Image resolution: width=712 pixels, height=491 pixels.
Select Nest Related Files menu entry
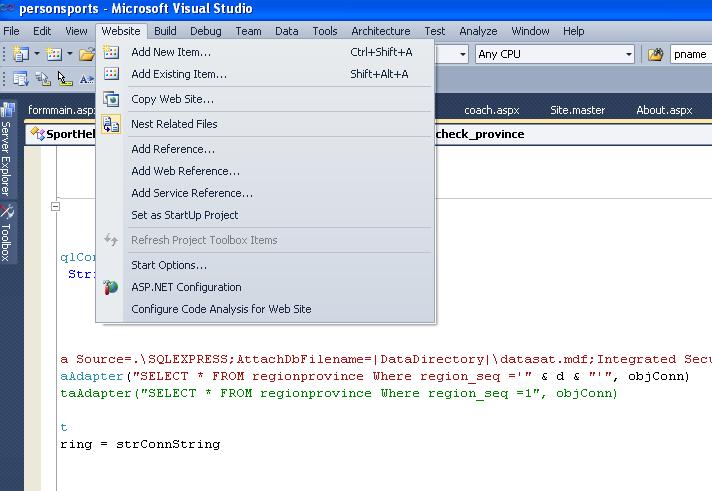pos(266,124)
